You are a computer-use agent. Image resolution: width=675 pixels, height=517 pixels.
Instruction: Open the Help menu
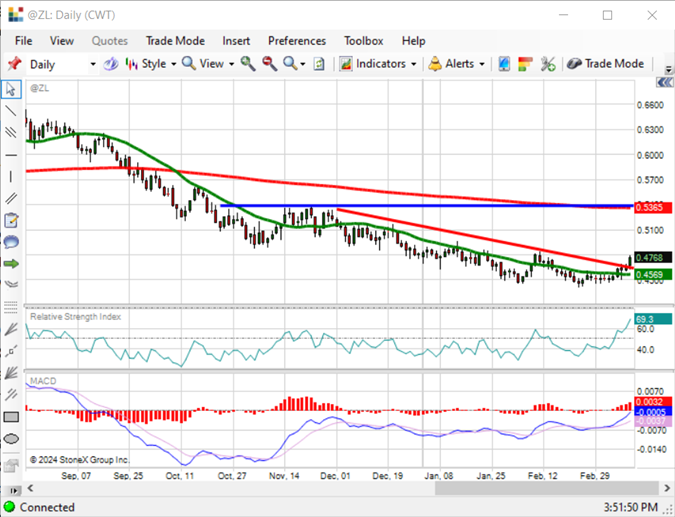click(x=414, y=41)
